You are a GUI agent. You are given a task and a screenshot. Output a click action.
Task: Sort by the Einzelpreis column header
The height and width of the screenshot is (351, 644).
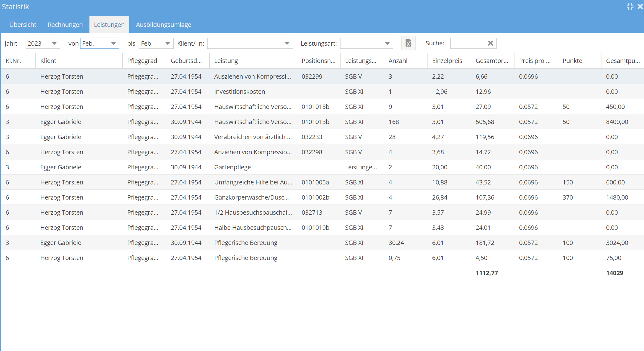coord(447,61)
